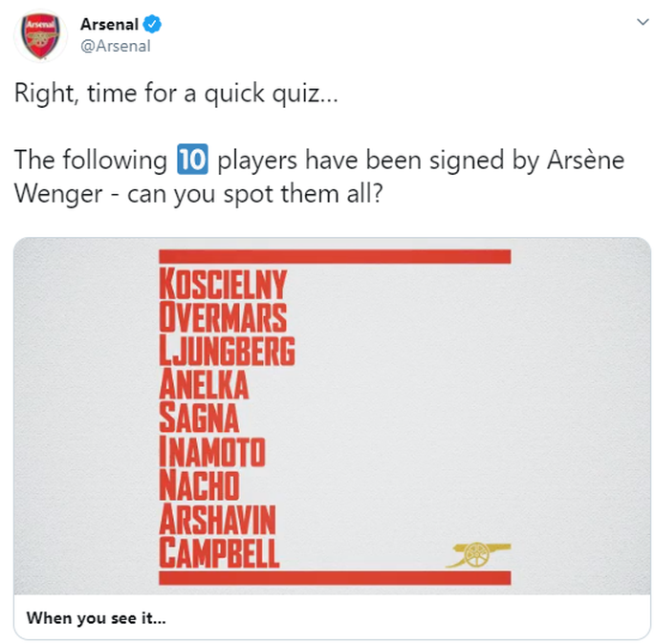This screenshot has height=644, width=655.
Task: Open the tweet options chevron menu
Action: click(x=643, y=22)
